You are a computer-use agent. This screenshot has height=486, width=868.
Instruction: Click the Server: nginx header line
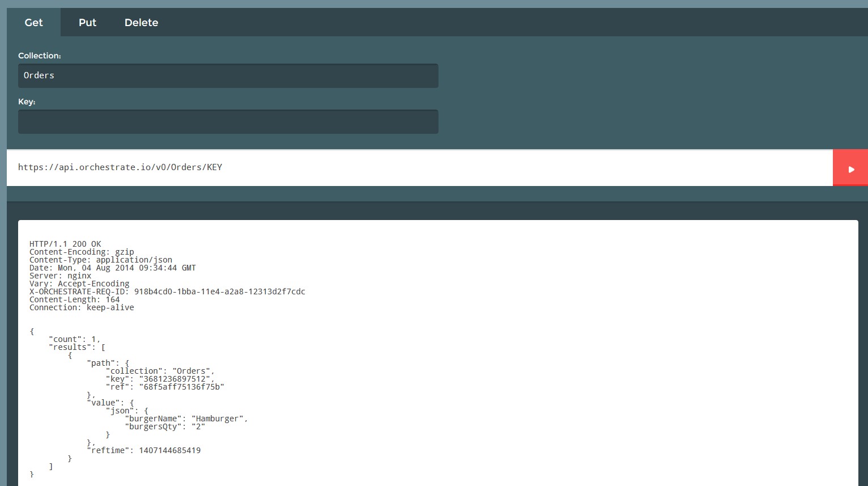[60, 276]
